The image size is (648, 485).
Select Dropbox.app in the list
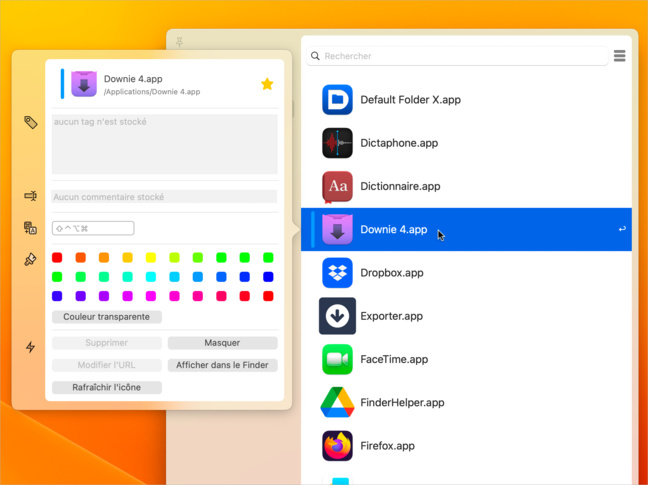coord(466,273)
